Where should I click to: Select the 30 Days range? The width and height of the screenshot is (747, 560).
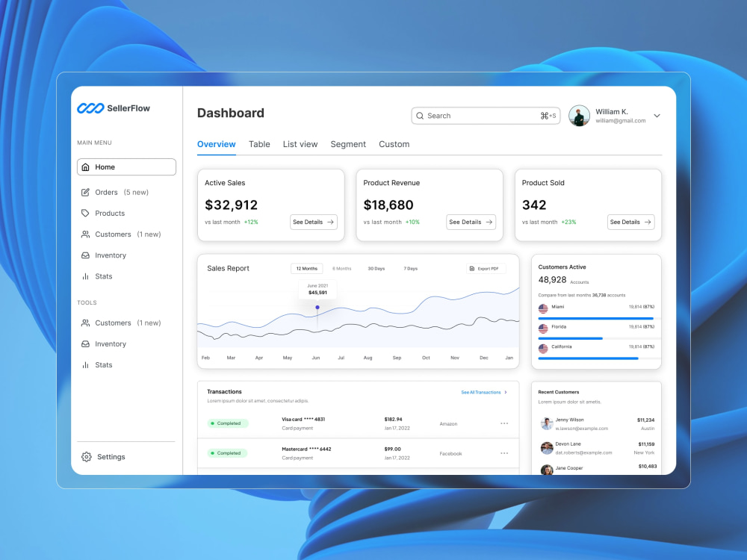tap(376, 269)
